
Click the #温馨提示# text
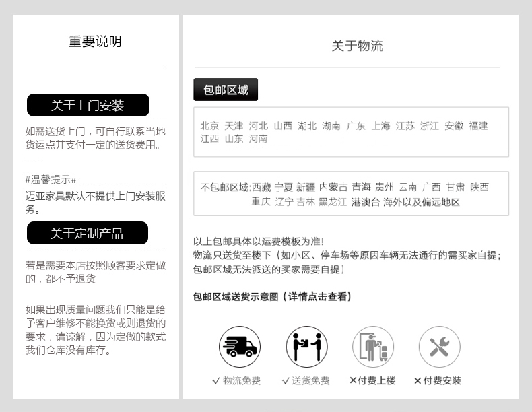[x=51, y=179]
